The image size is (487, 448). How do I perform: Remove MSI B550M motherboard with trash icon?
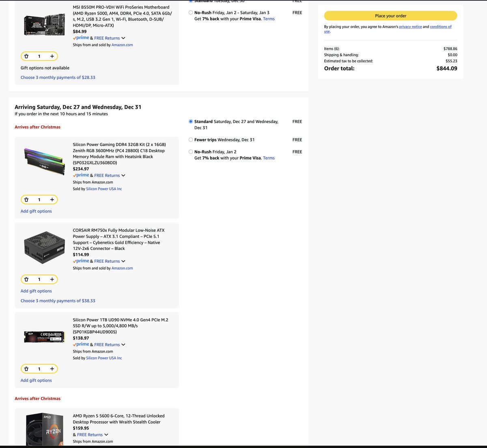click(26, 56)
